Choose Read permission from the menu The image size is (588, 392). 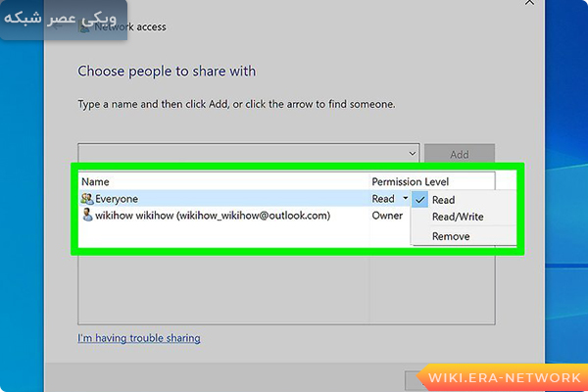pyautogui.click(x=444, y=200)
